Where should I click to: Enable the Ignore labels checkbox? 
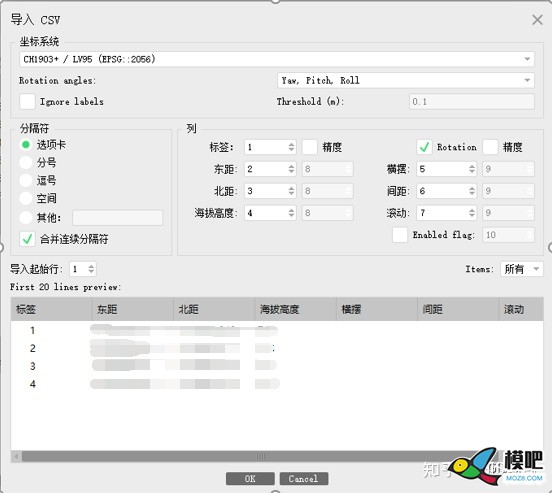(27, 102)
